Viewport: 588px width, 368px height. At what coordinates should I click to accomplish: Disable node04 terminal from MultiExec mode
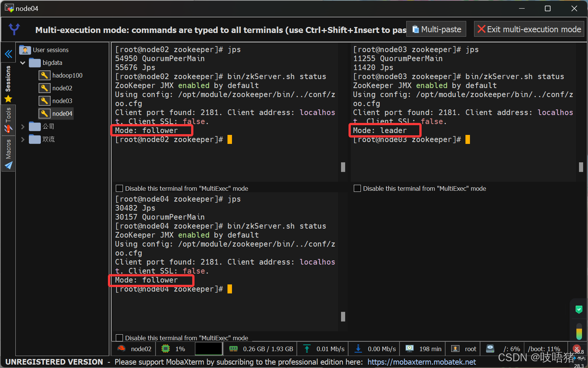[x=120, y=338]
